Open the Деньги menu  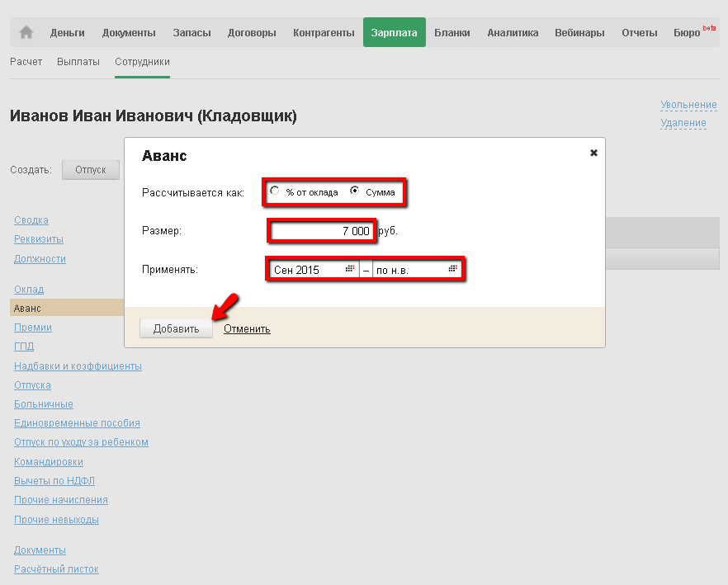(x=68, y=32)
